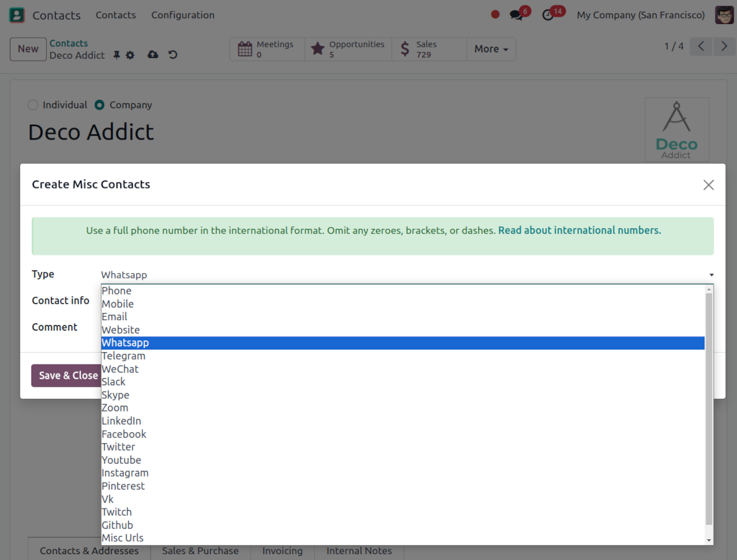This screenshot has height=560, width=737.
Task: Click Save & Close button
Action: coord(67,376)
